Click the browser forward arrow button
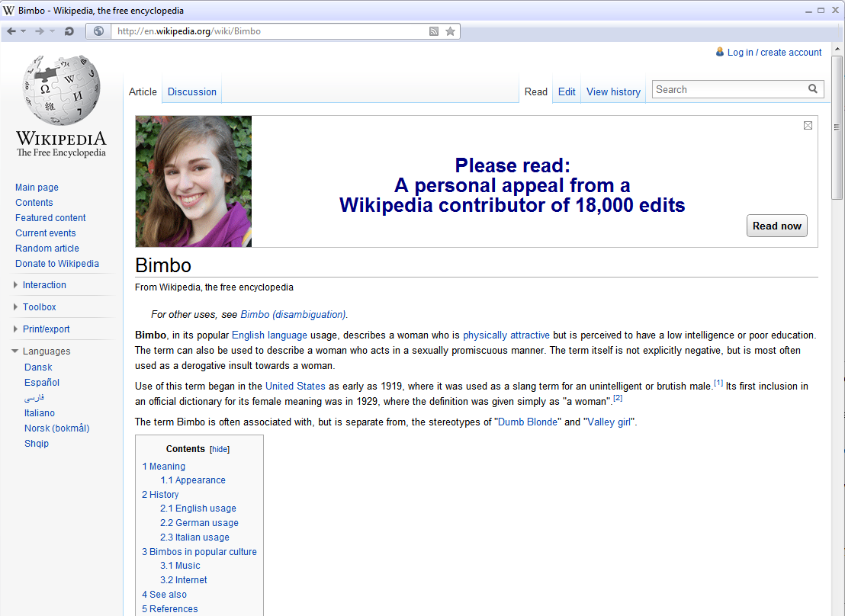This screenshot has width=845, height=616. coord(40,31)
